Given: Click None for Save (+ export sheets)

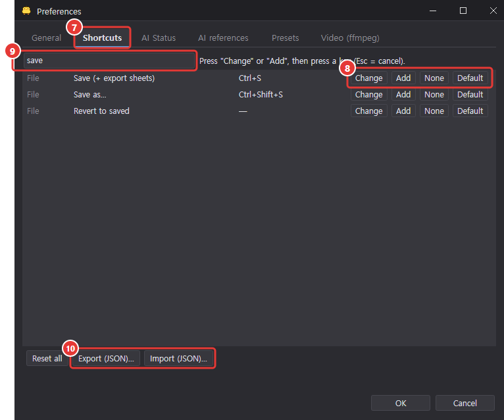Looking at the screenshot, I should 434,78.
